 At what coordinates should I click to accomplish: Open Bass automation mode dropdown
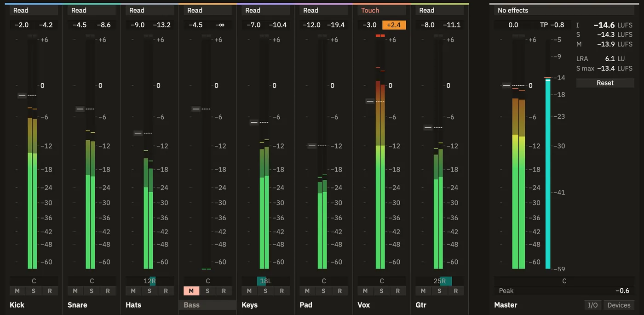207,10
